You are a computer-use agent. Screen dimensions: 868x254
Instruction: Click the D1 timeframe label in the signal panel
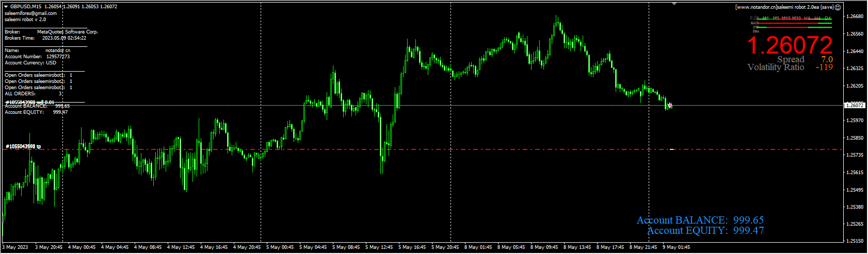pyautogui.click(x=828, y=19)
